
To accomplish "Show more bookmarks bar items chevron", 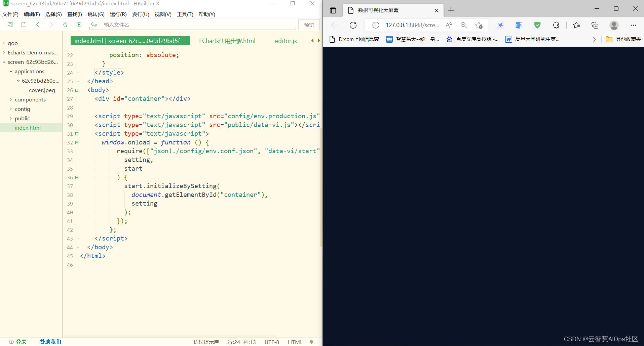I will click(x=594, y=39).
